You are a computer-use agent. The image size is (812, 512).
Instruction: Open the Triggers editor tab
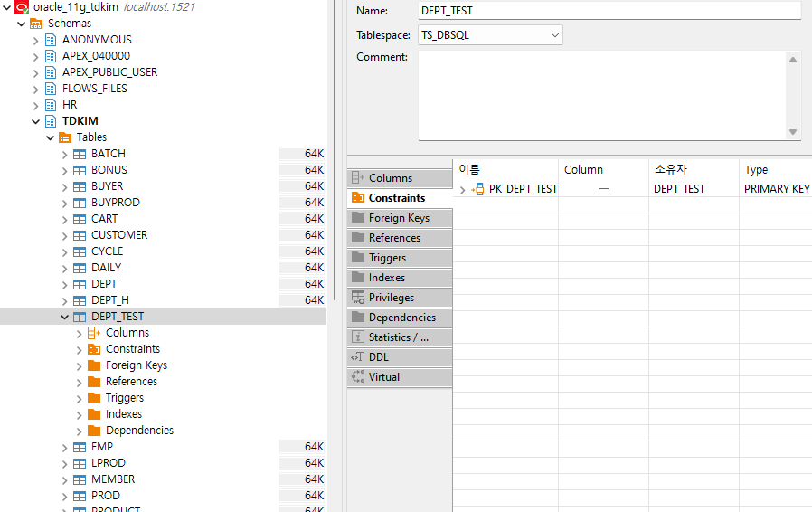coord(400,258)
